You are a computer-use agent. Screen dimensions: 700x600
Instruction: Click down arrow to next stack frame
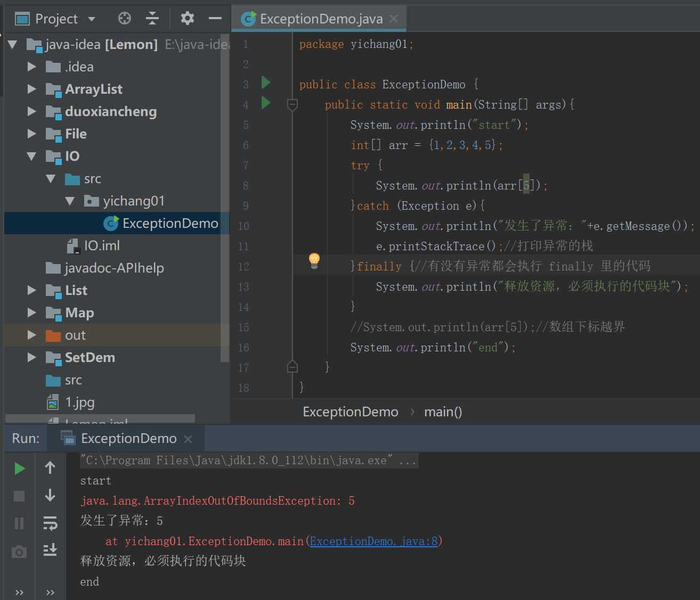coord(50,496)
